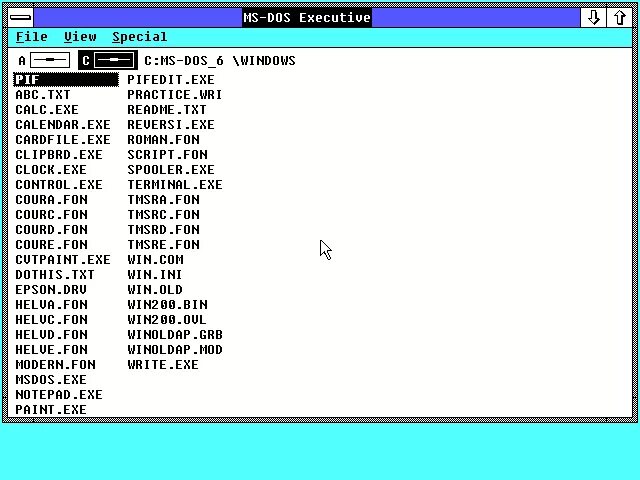Select MODERN.FON font file
Image resolution: width=640 pixels, height=480 pixels.
(x=56, y=365)
